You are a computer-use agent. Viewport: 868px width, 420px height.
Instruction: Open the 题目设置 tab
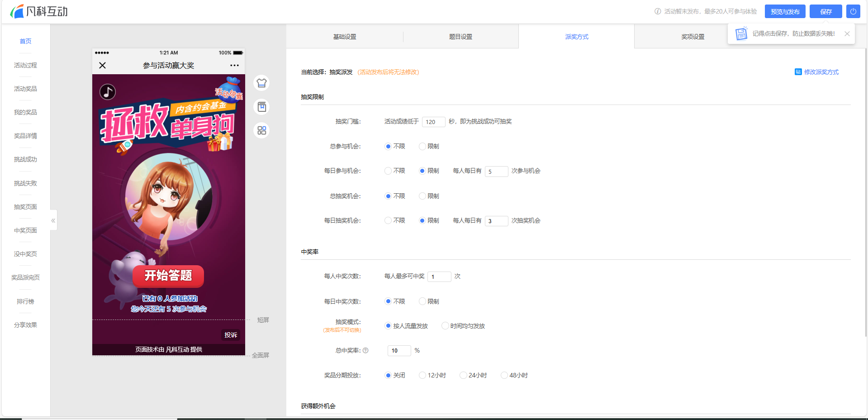[x=460, y=37]
